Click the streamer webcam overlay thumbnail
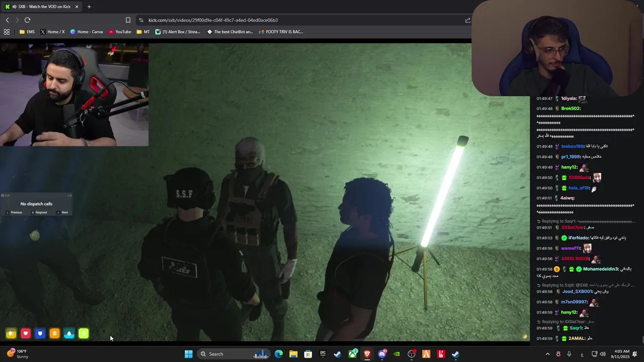The width and height of the screenshot is (644, 362). coord(74,95)
